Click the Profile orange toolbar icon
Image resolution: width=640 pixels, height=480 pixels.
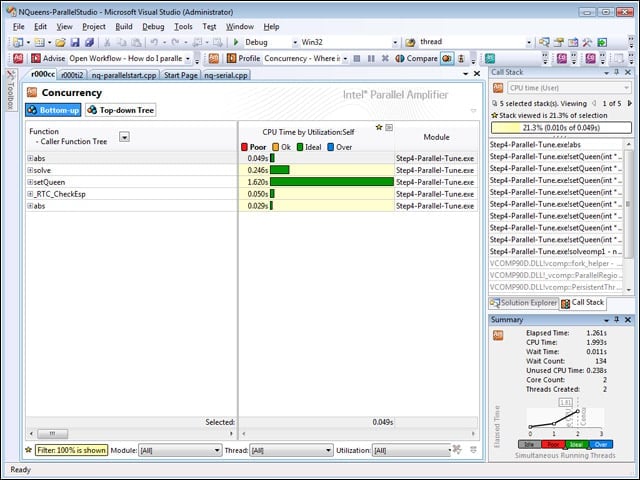[x=231, y=58]
